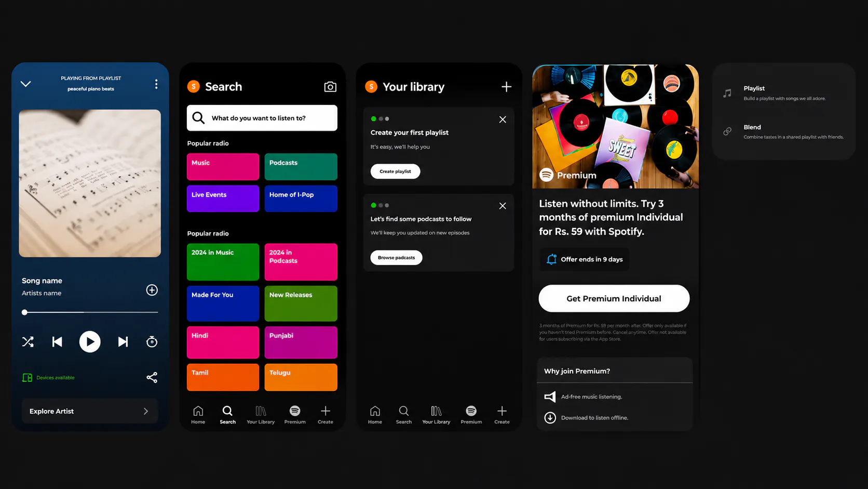The height and width of the screenshot is (489, 868).
Task: Play the current song
Action: 90,342
